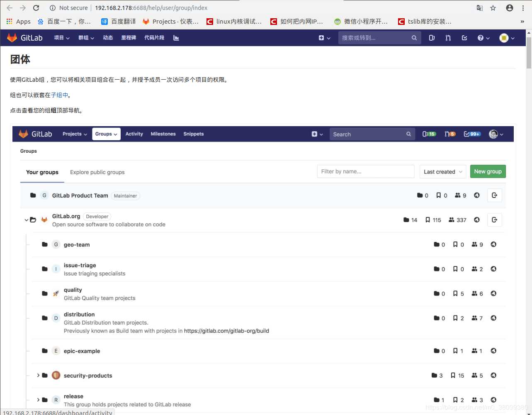
Task: Click the distribution group name
Action: coord(79,314)
